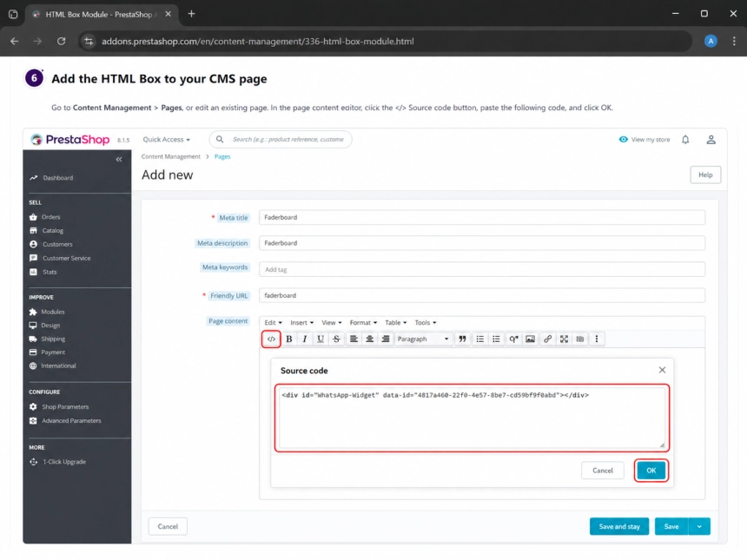Insert a link with the chain icon
747x560 pixels.
[x=547, y=339]
